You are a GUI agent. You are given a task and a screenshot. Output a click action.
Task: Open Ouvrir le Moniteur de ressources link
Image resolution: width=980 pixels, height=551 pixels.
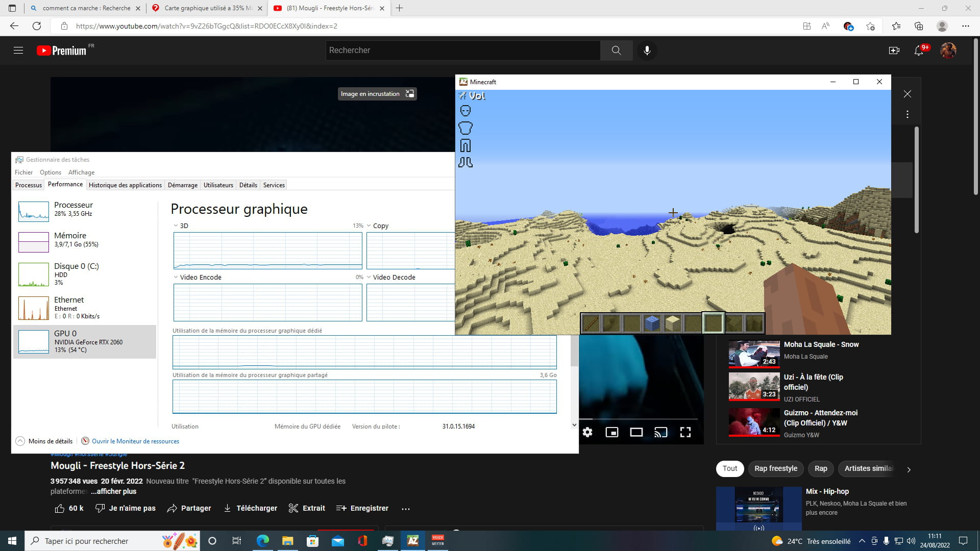point(130,441)
